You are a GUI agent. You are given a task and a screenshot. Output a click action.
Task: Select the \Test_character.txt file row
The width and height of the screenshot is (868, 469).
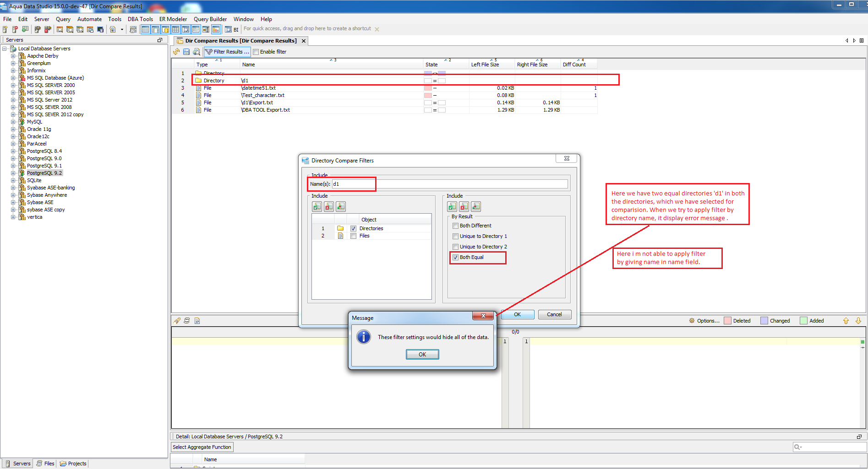(384, 95)
